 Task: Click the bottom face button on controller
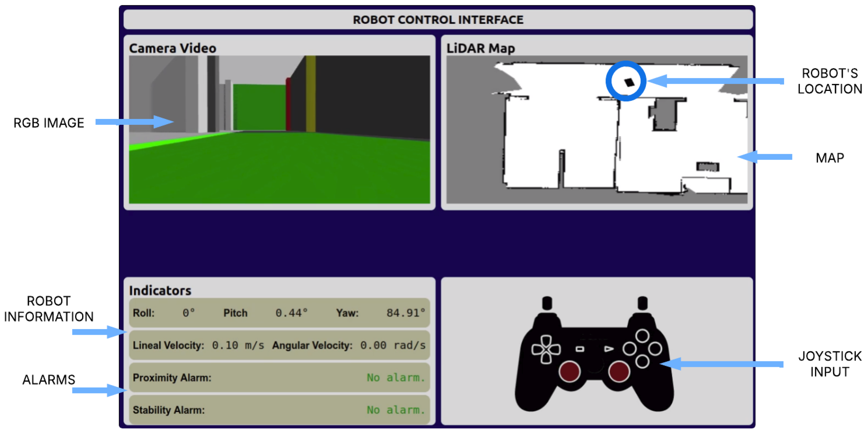coord(642,362)
